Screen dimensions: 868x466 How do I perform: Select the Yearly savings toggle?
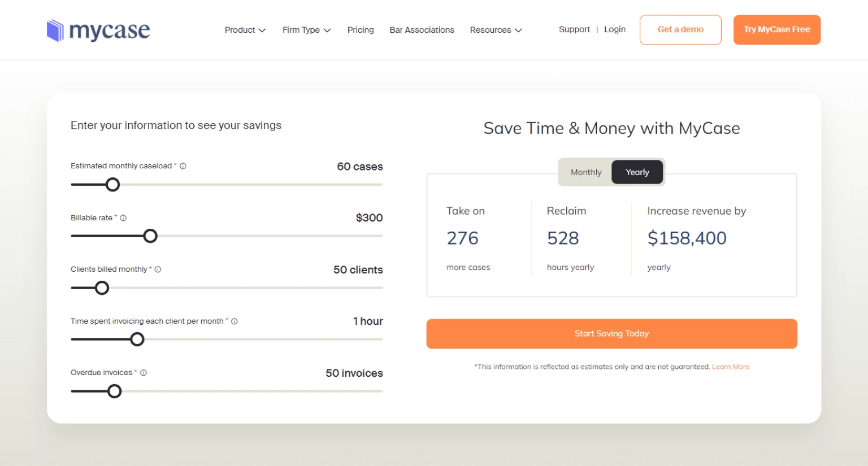pos(637,172)
